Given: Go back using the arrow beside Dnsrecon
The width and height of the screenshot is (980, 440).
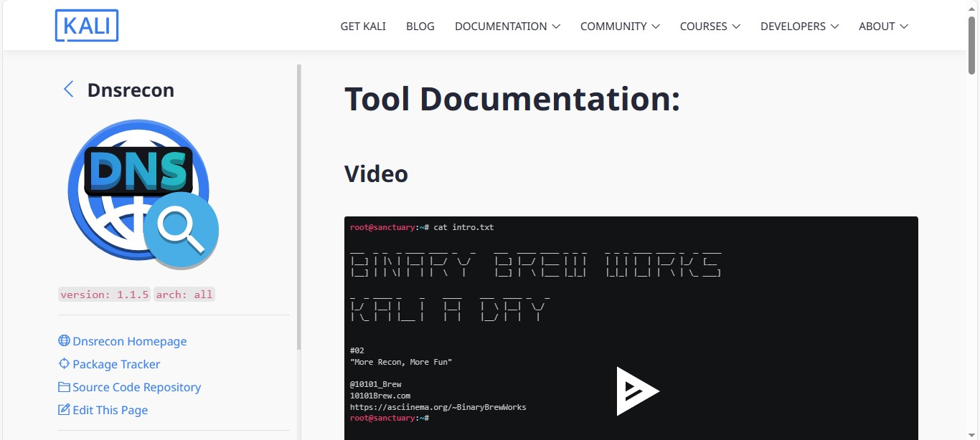Looking at the screenshot, I should tap(69, 90).
